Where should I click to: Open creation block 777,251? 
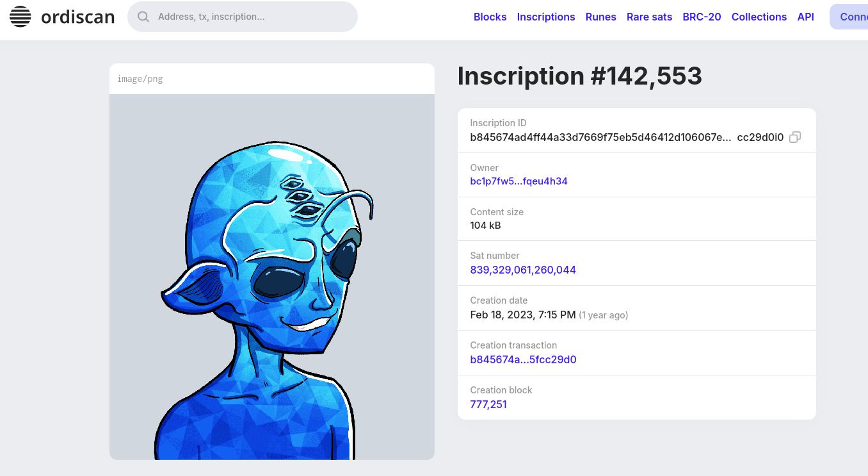488,404
